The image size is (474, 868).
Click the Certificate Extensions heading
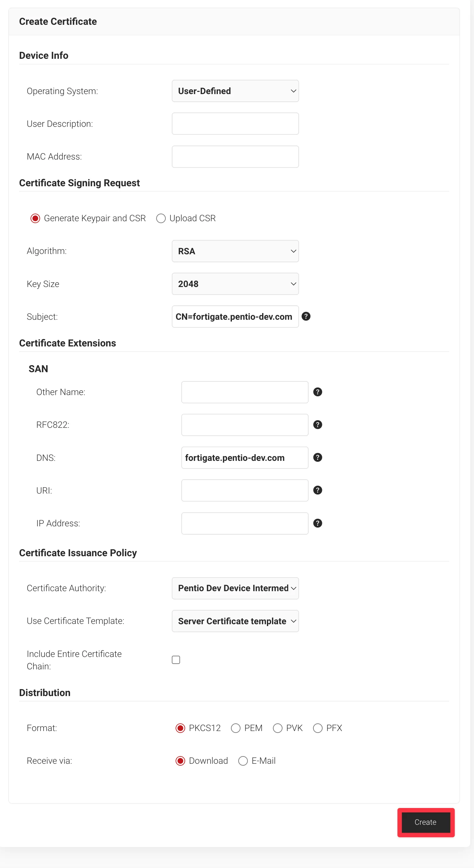pyautogui.click(x=67, y=343)
